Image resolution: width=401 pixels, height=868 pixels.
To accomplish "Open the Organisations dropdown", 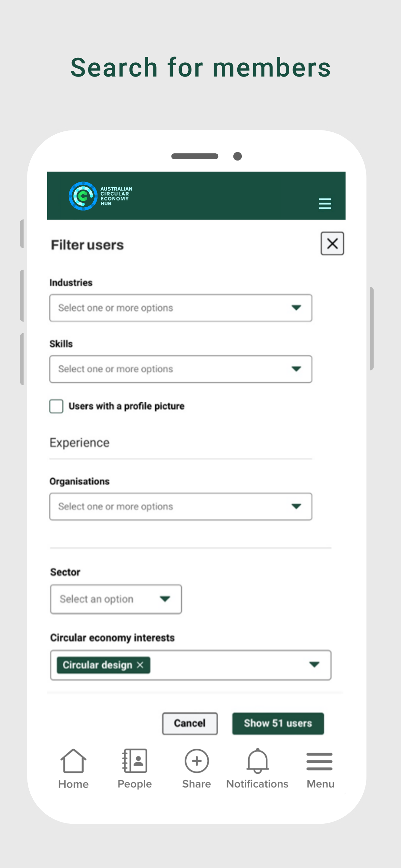I will (x=180, y=506).
